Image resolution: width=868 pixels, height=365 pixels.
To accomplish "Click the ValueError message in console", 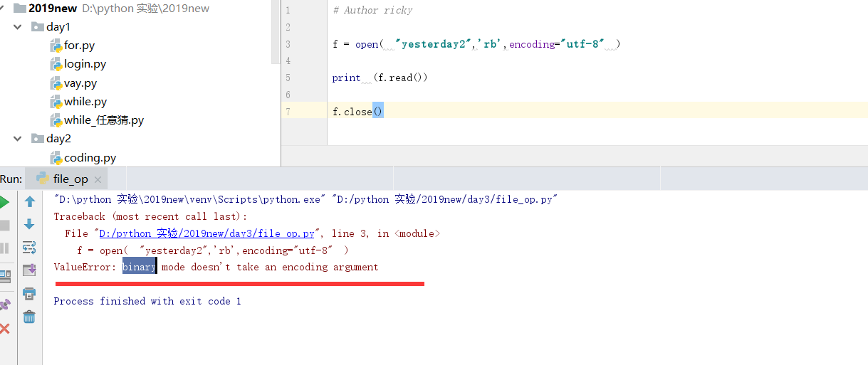I will (216, 268).
